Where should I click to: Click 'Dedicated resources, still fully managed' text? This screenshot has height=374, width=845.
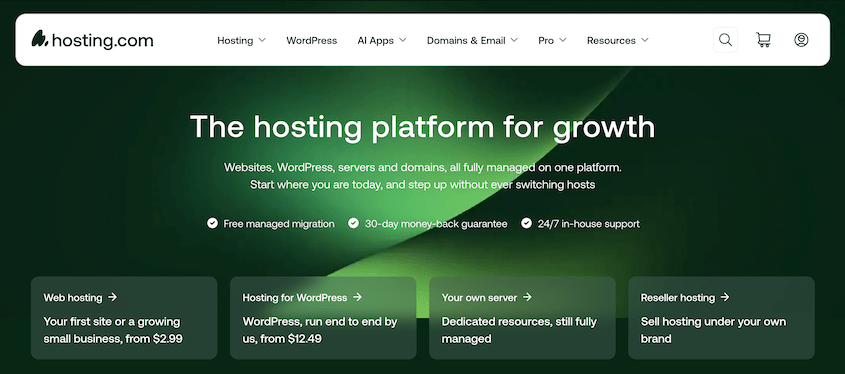(519, 330)
